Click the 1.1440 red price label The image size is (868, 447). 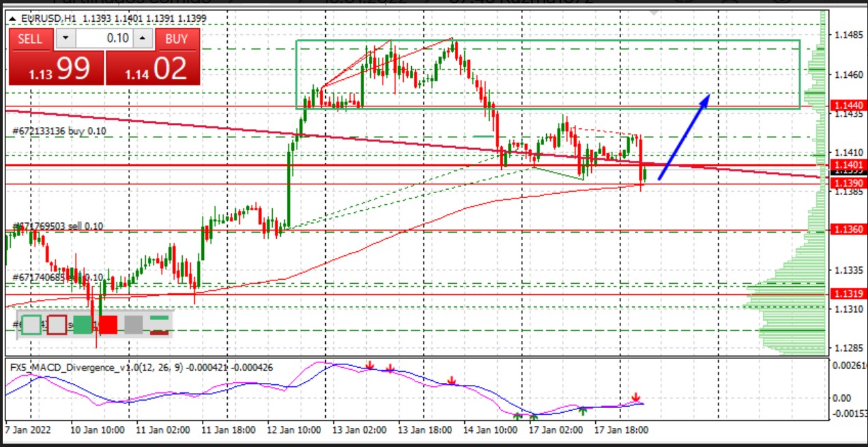click(847, 106)
